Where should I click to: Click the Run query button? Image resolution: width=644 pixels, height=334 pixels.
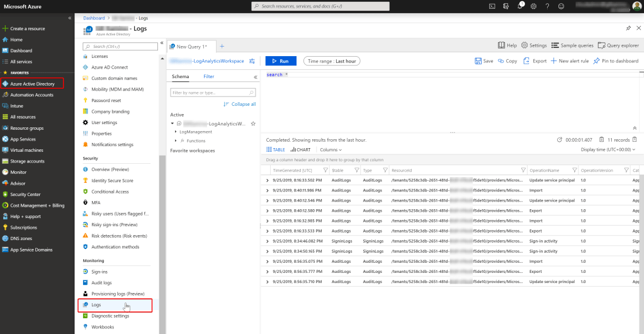pos(280,61)
